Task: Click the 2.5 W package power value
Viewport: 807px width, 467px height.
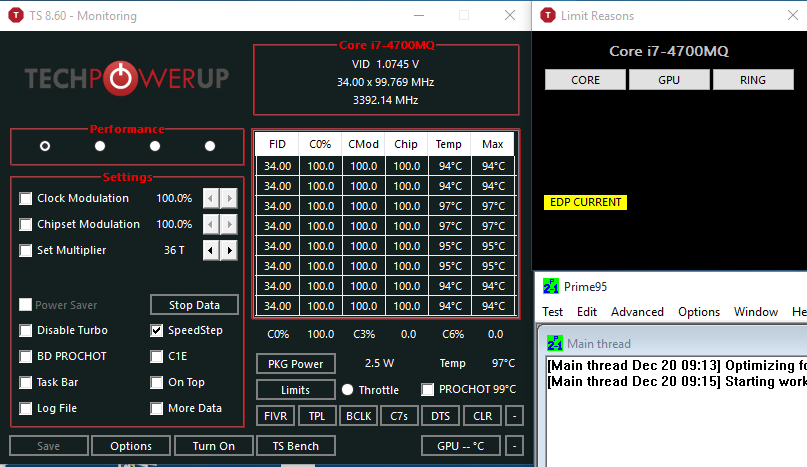Action: [379, 363]
